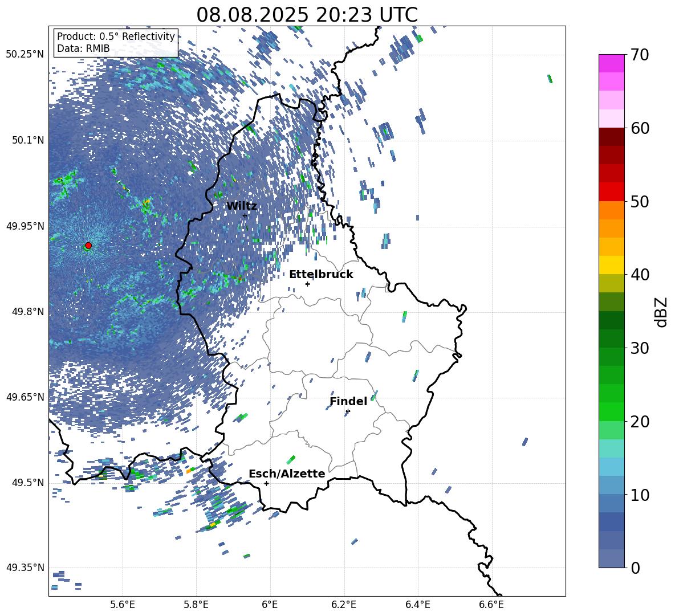Click the 70 value on the colorbar
This screenshot has width=675, height=616.
[x=640, y=55]
